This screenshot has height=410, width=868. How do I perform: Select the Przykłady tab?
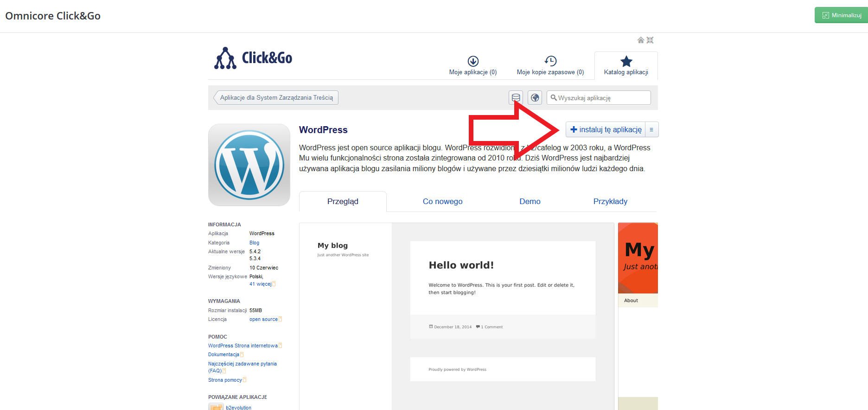tap(610, 202)
